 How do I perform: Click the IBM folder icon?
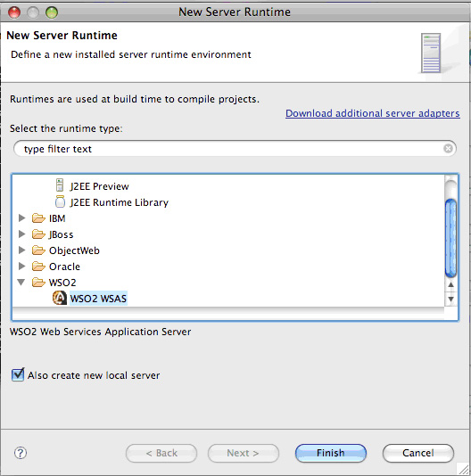[38, 218]
